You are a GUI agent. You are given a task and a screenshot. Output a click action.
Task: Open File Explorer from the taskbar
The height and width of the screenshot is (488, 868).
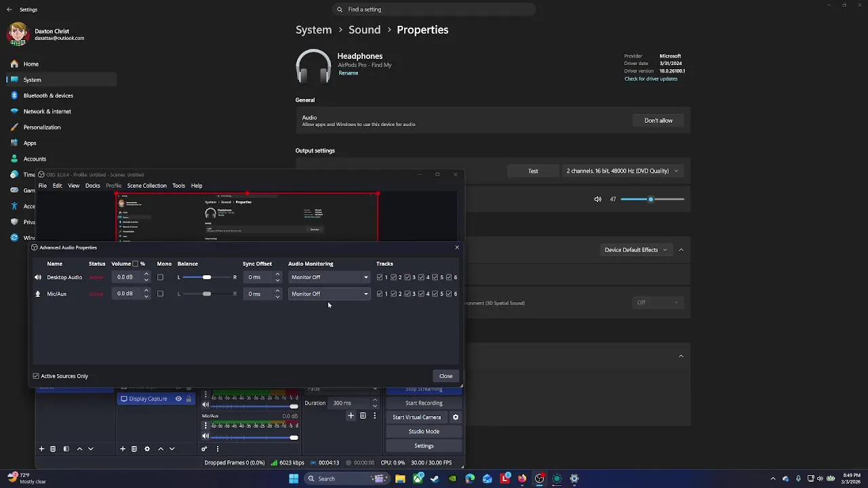click(400, 479)
